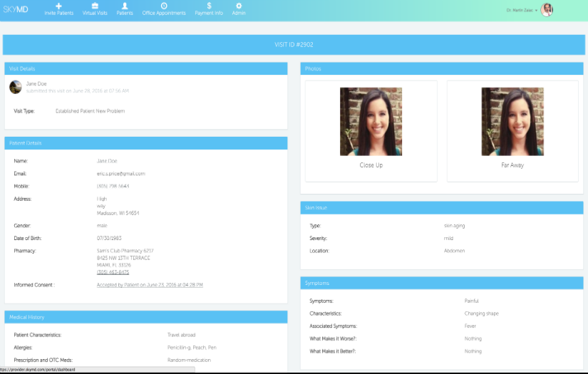Click the doctor profile avatar
588x374 pixels.
pyautogui.click(x=547, y=10)
